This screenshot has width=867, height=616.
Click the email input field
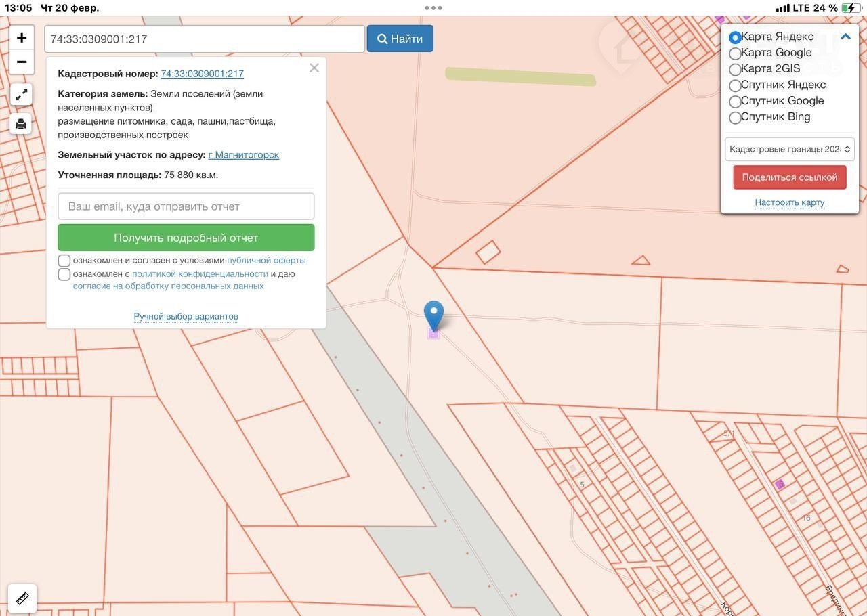tap(186, 206)
